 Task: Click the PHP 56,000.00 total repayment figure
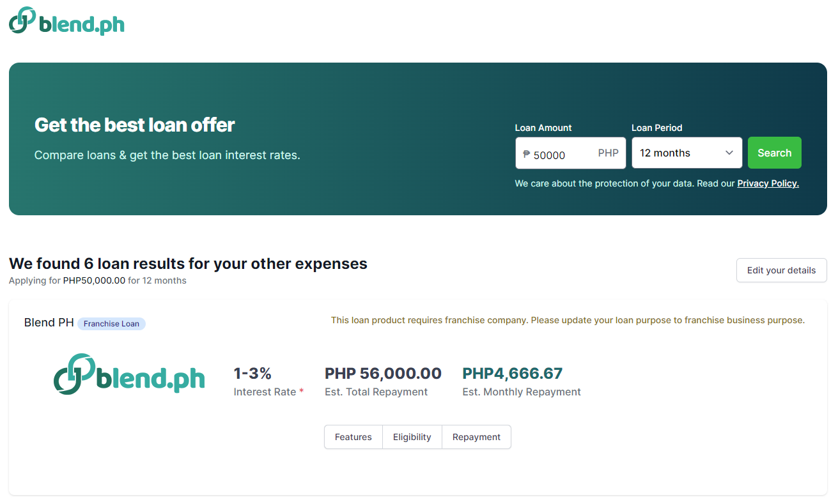click(x=383, y=373)
